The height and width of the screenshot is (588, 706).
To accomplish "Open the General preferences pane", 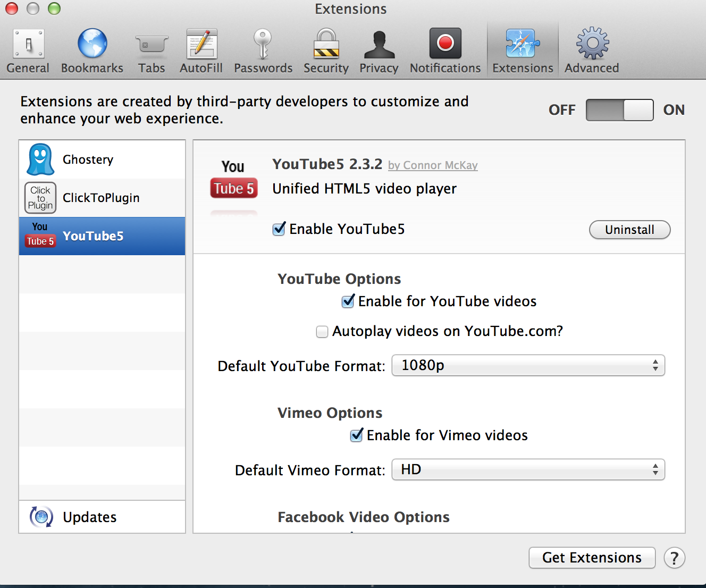I will (x=28, y=52).
